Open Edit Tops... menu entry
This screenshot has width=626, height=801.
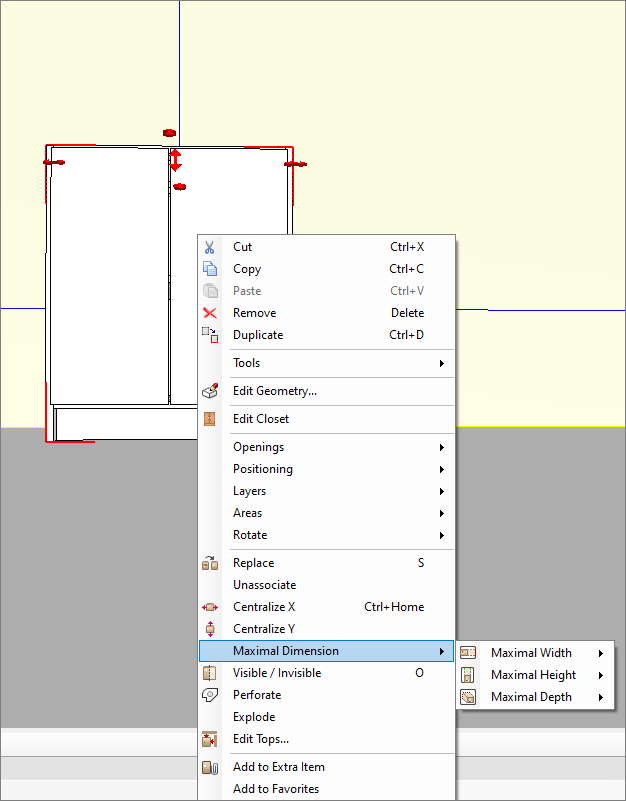[x=326, y=739]
